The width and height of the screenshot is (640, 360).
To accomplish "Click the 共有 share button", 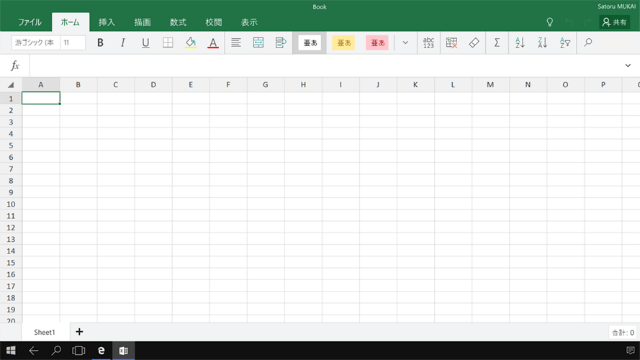I will pyautogui.click(x=615, y=22).
